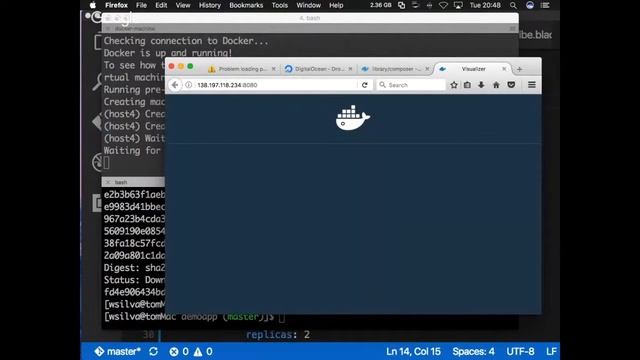This screenshot has height=360, width=640.
Task: Select the Visualizer tab
Action: click(473, 69)
